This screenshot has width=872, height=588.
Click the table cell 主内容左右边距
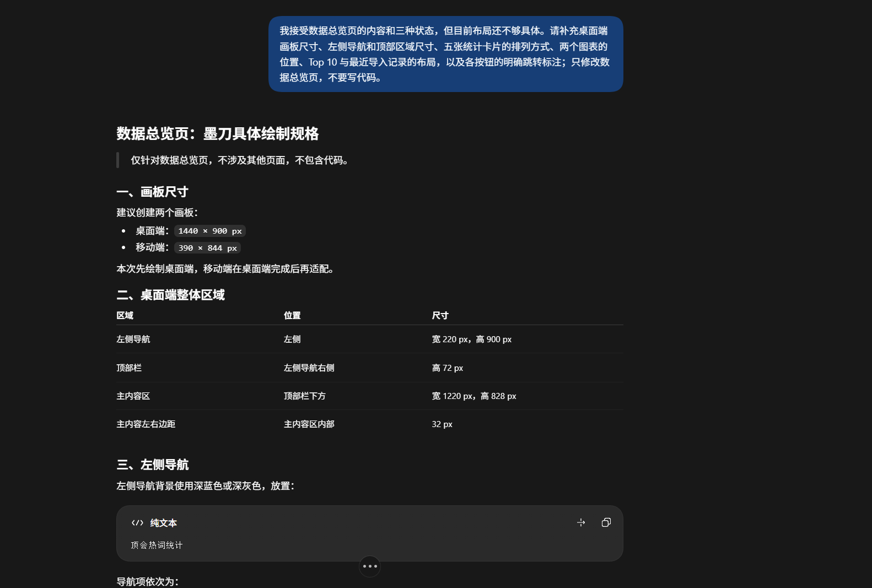point(146,424)
